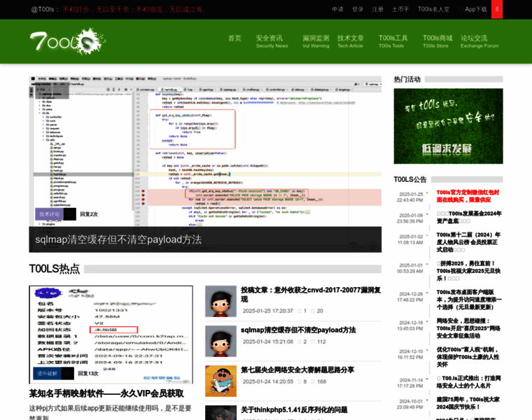Click the red search icon button
Image resolution: width=532 pixels, height=420 pixels.
pos(497,9)
